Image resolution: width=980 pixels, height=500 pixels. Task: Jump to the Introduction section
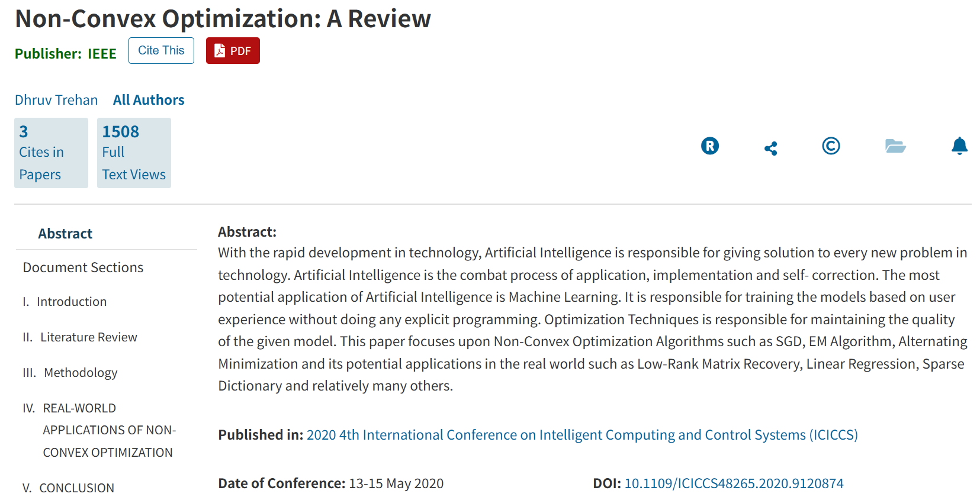[65, 302]
